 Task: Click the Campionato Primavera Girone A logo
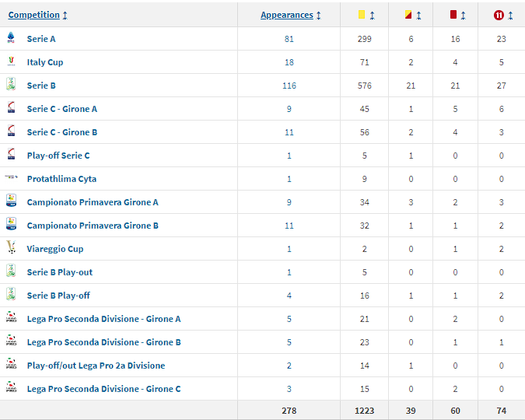(11, 201)
